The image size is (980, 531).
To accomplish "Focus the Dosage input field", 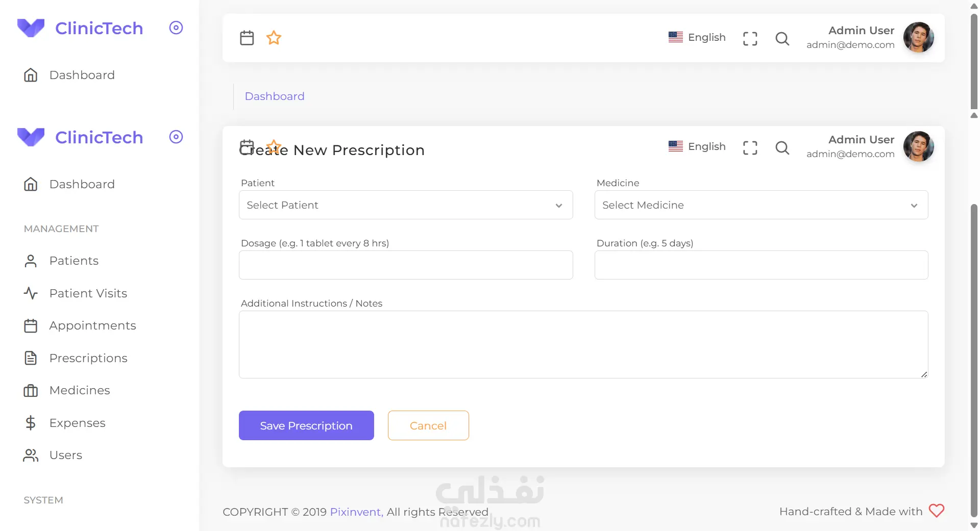I will point(406,265).
